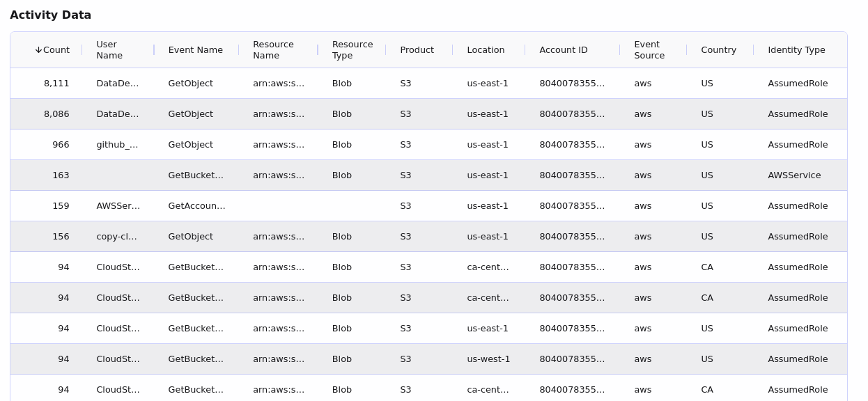Click the descending sort arrow beside Count
Viewport: 868px width, 401px height.
(39, 50)
